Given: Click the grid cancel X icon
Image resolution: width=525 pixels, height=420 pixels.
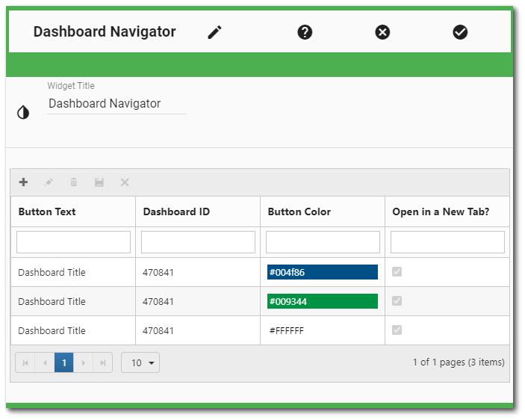Looking at the screenshot, I should pos(125,182).
